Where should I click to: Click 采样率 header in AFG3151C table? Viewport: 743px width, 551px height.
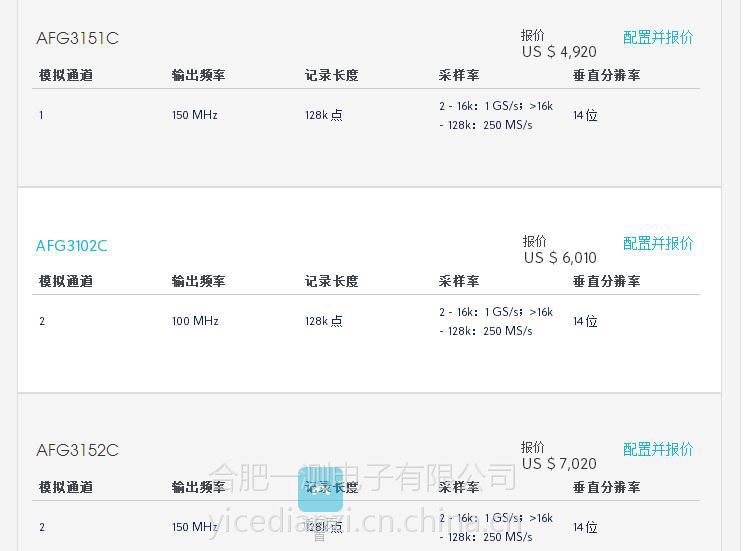(x=459, y=75)
